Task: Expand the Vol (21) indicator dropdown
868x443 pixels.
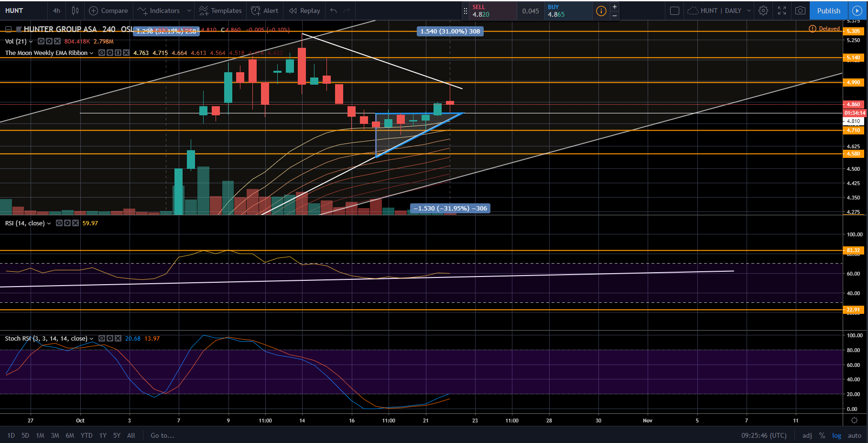Action: pyautogui.click(x=31, y=42)
